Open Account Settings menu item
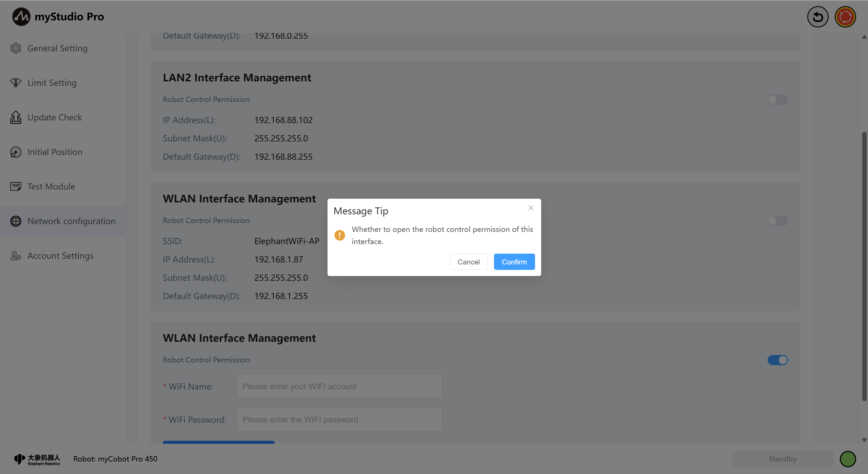This screenshot has height=474, width=868. [x=60, y=256]
